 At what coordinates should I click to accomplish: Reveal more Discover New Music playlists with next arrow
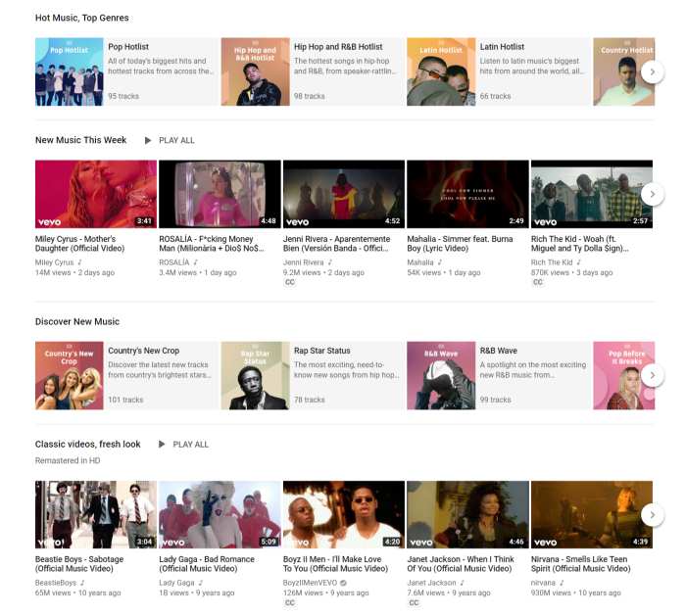(x=653, y=375)
